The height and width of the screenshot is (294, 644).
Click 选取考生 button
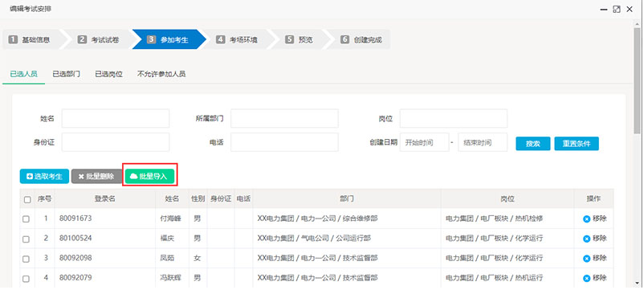point(44,176)
